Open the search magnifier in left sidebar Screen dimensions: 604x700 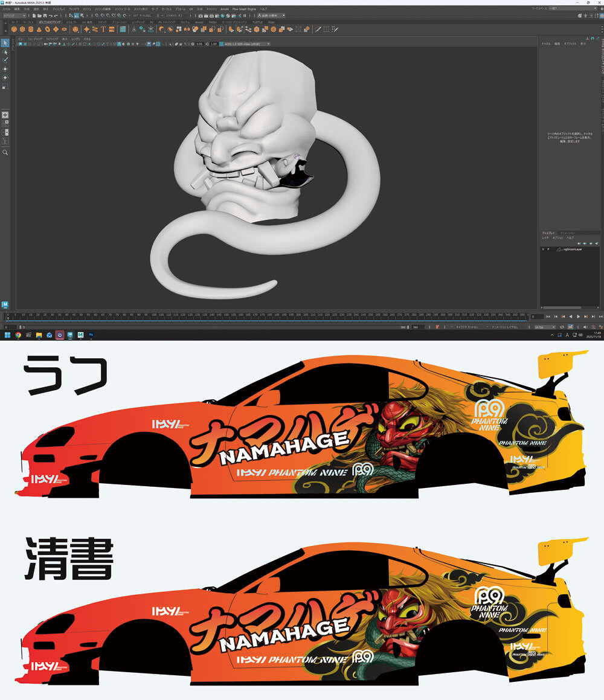5,153
